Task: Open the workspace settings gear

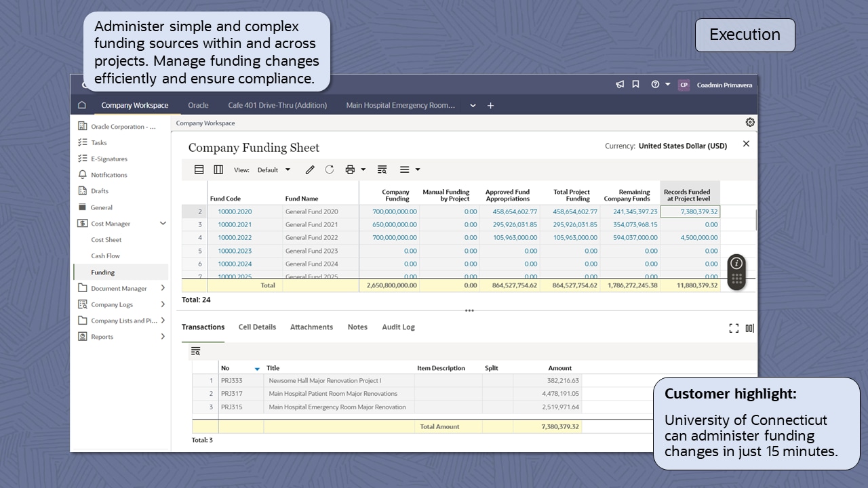Action: [x=750, y=123]
